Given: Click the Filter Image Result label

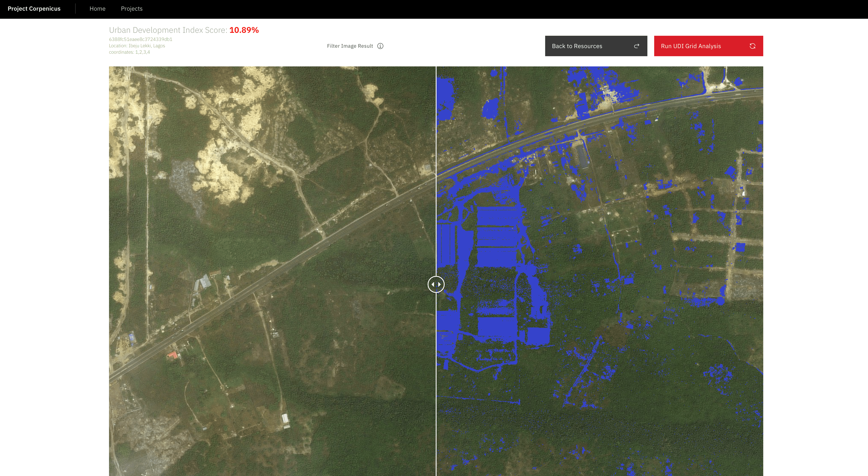Looking at the screenshot, I should (x=350, y=46).
